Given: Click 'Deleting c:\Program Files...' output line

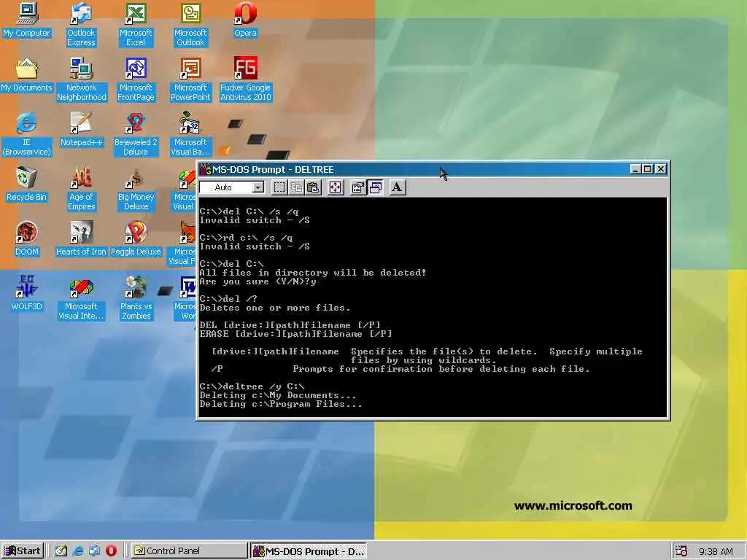Looking at the screenshot, I should (x=281, y=404).
